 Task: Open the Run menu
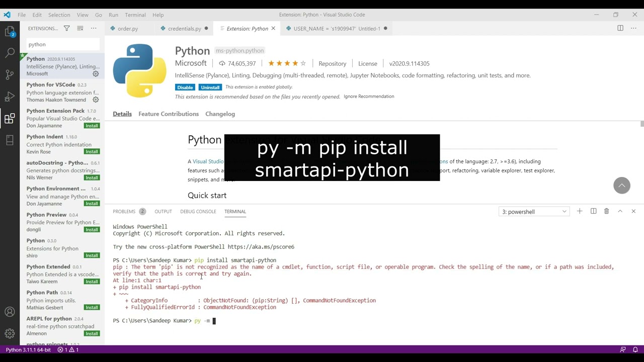pos(114,15)
